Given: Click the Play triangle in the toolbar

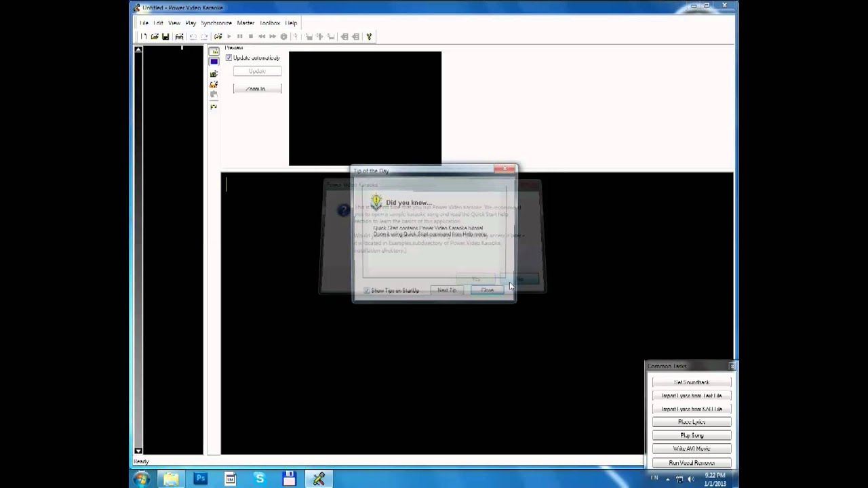Looking at the screenshot, I should click(229, 37).
